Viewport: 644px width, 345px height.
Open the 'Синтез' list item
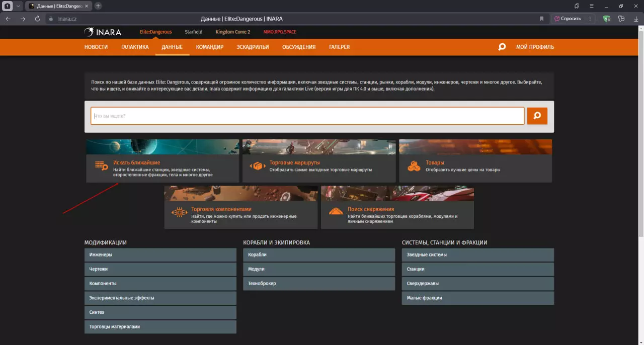(x=160, y=312)
